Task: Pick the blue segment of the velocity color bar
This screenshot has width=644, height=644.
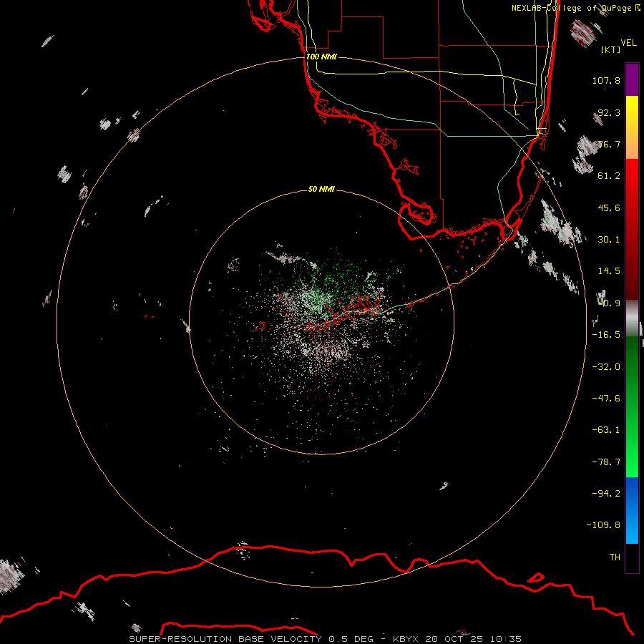Action: click(632, 510)
